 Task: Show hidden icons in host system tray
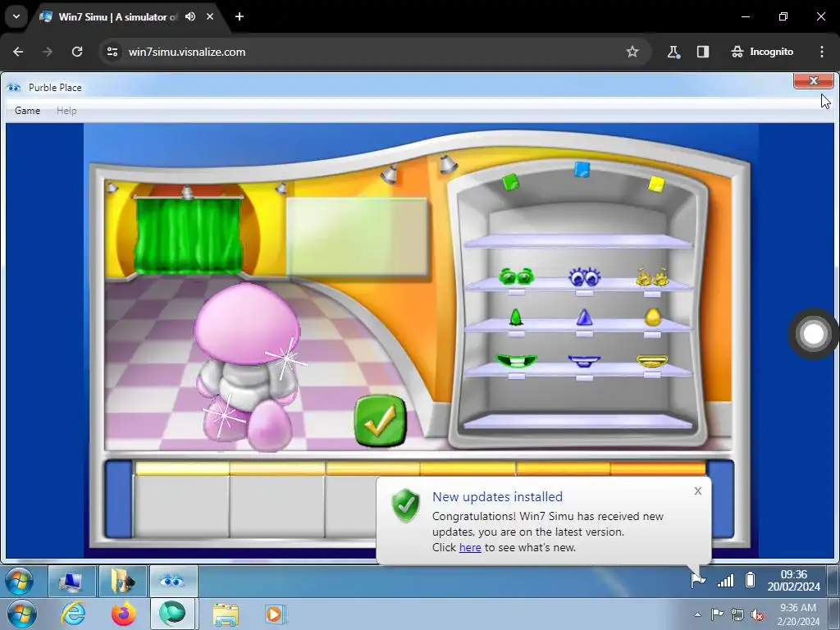pos(697,614)
